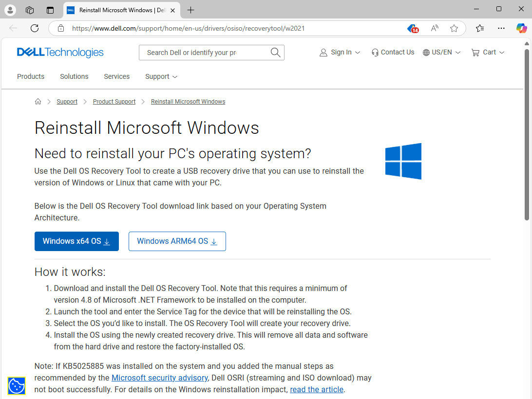This screenshot has height=399, width=532.
Task: Click the Dell Technologies logo
Action: 60,52
